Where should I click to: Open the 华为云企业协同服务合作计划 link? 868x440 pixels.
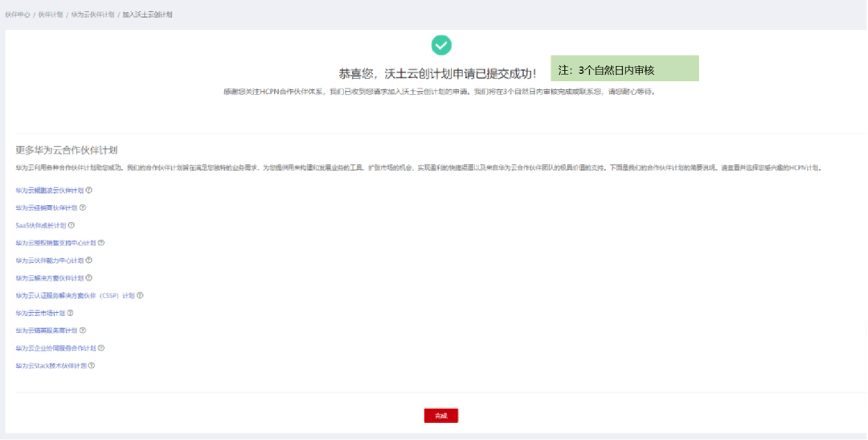(x=56, y=348)
